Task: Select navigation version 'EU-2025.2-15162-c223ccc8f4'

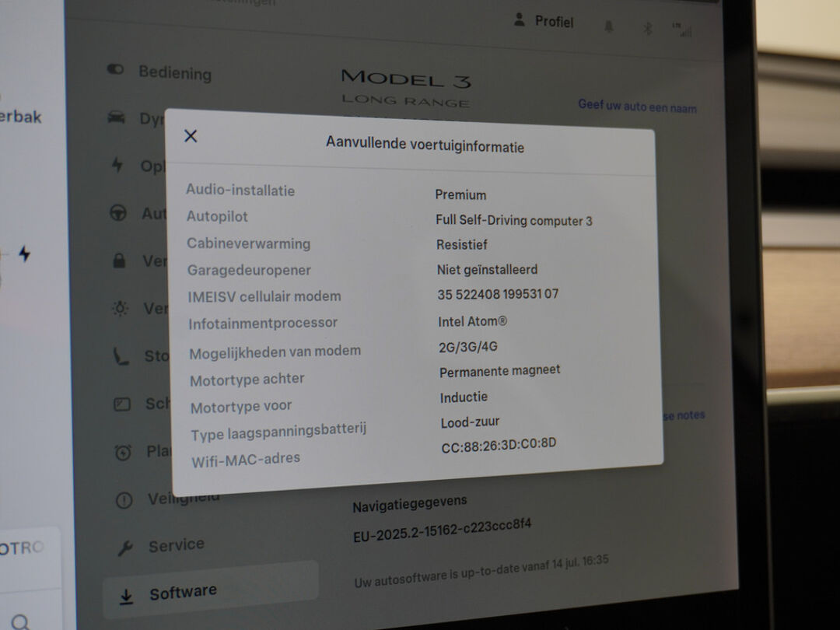Action: point(443,530)
